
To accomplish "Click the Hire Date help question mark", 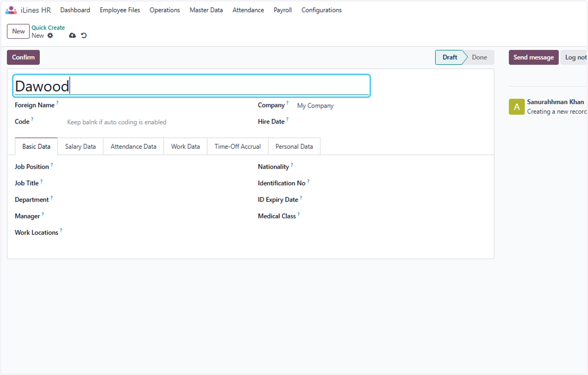I will pos(287,119).
